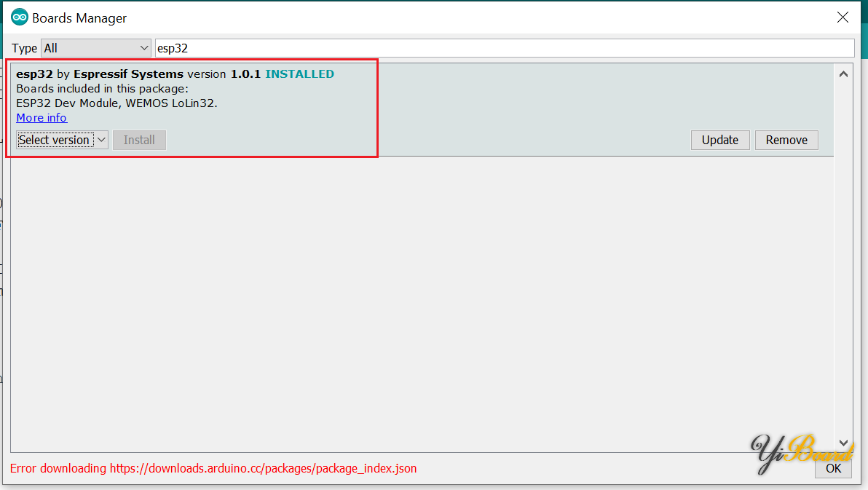This screenshot has width=868, height=490.
Task: Click the esp32 search field
Action: tap(505, 48)
